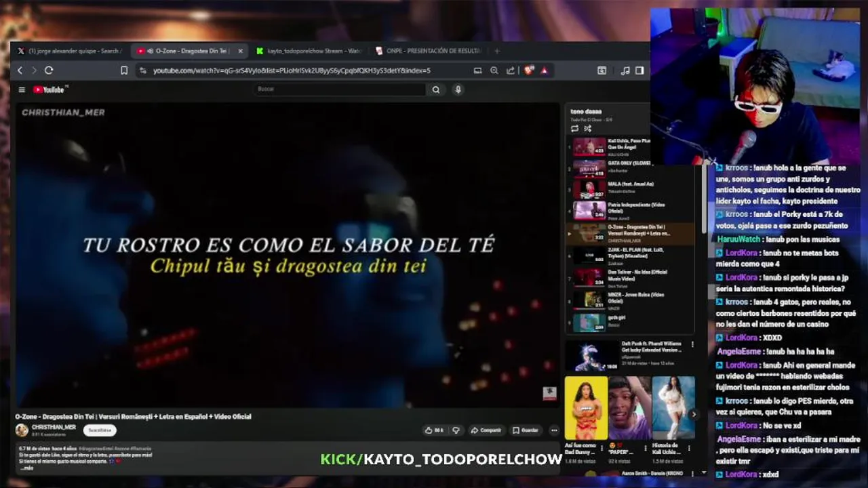Open the Bad Bunny short thumbnail
The height and width of the screenshot is (488, 868).
click(x=586, y=408)
